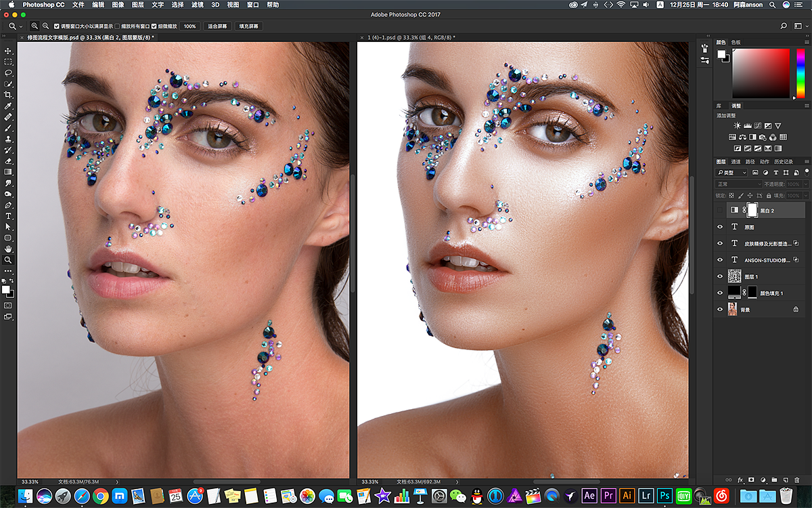Open Color panel flyout menu

click(x=807, y=42)
